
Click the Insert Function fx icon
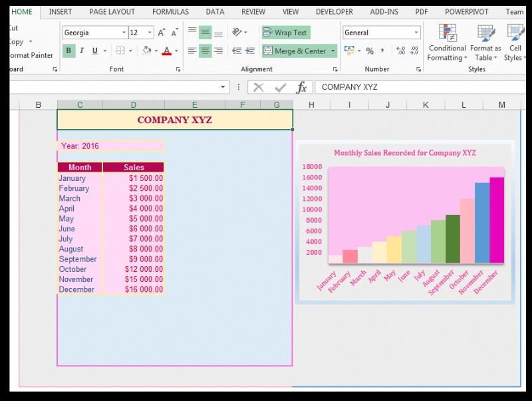301,88
